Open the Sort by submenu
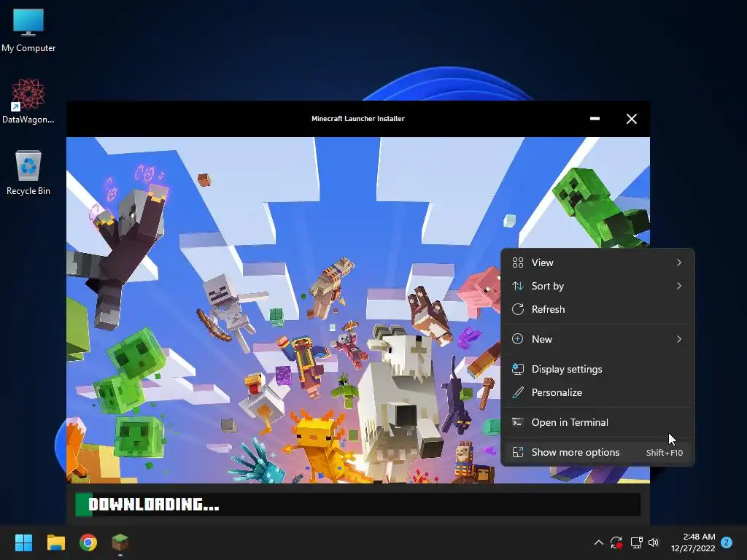 click(x=598, y=286)
